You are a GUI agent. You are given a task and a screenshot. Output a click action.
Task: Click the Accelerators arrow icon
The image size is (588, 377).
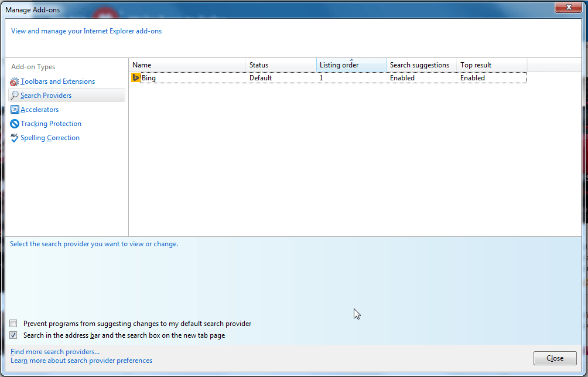point(14,110)
